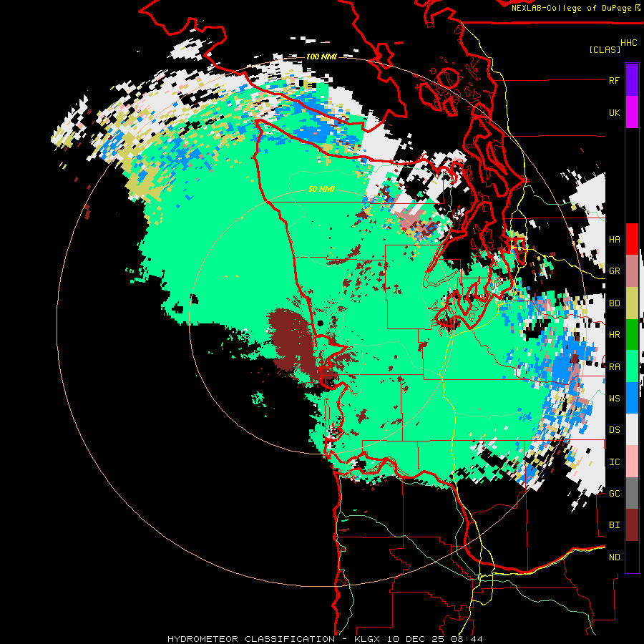Click the HR legend label
644x644 pixels.
point(614,335)
